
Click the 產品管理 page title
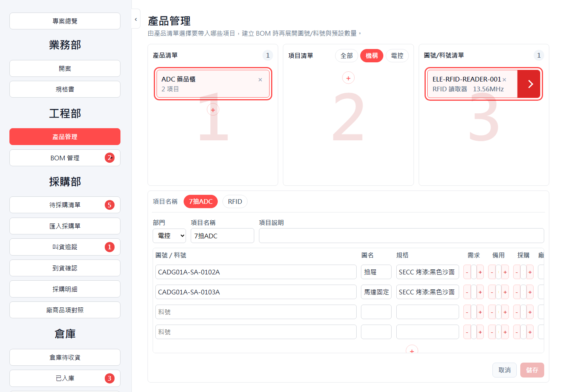pos(169,21)
